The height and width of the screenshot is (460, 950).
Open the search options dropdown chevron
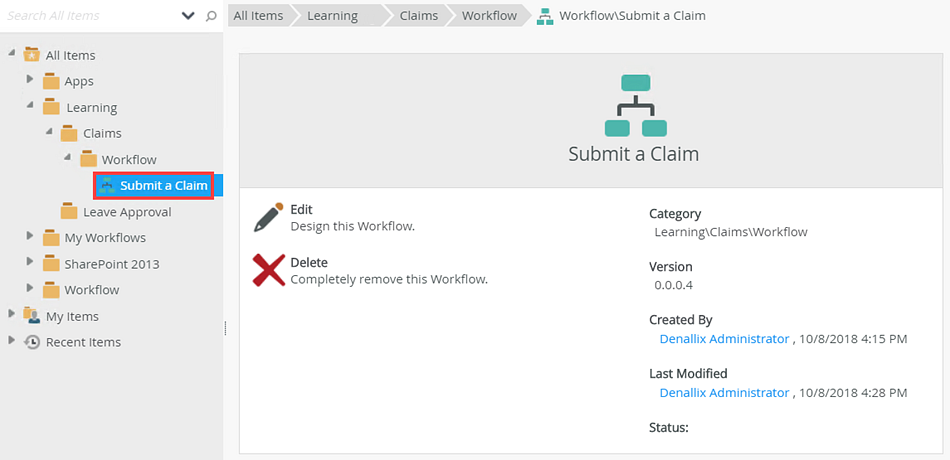(x=188, y=16)
